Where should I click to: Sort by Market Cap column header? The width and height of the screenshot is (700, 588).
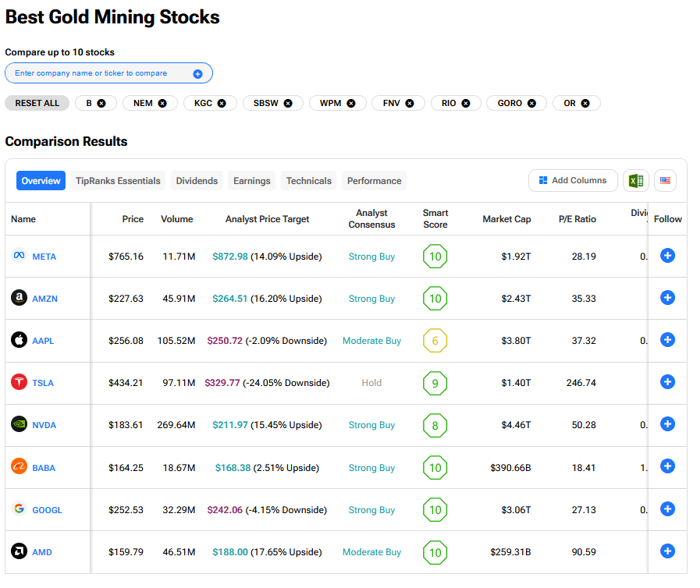point(506,219)
